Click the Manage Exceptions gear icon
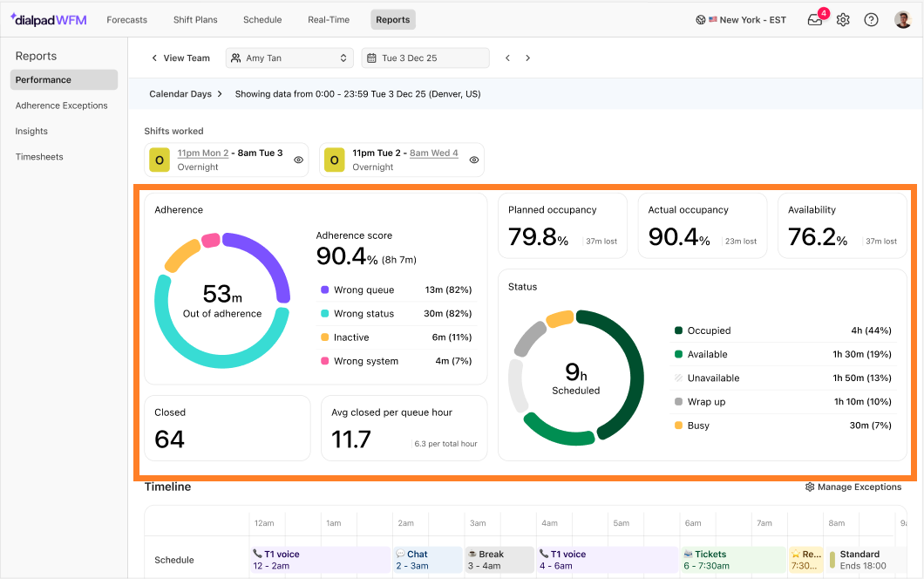Viewport: 924px width, 579px height. click(810, 487)
